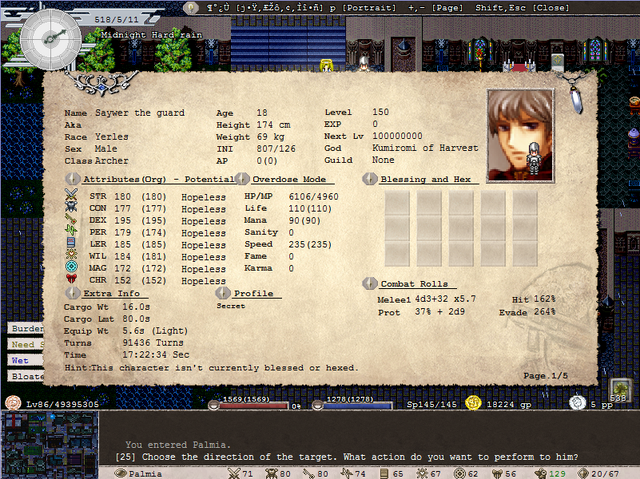This screenshot has height=479, width=640.
Task: Click the God value 'Kumiromi of Harvest'
Action: click(x=425, y=148)
